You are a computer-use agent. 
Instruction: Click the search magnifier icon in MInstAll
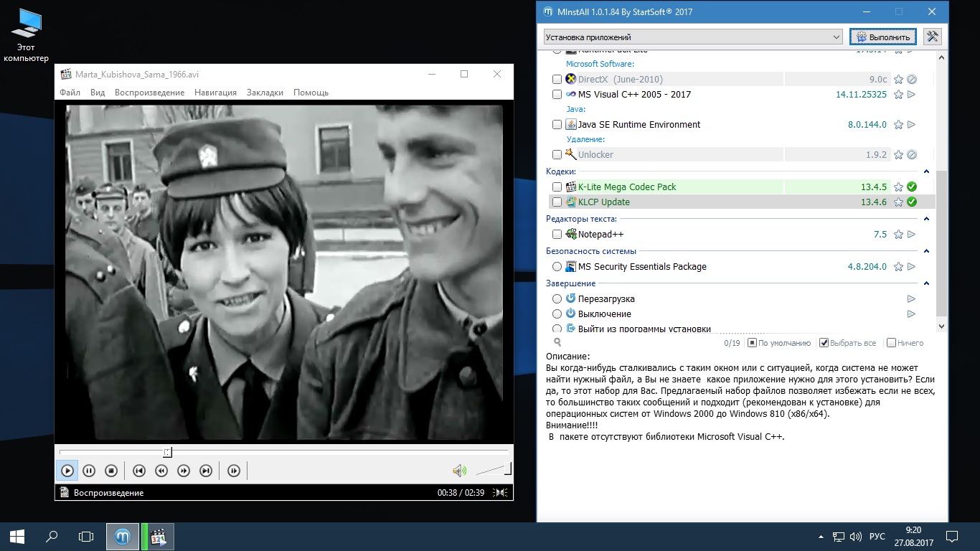click(557, 343)
